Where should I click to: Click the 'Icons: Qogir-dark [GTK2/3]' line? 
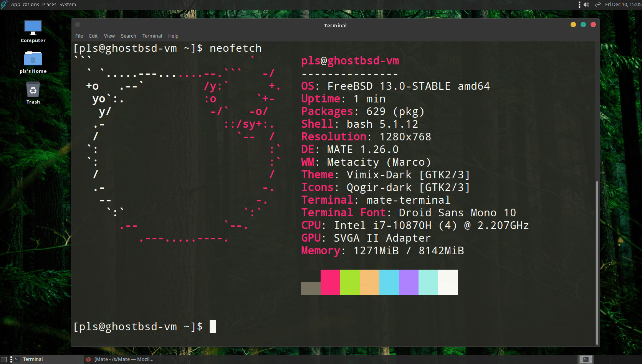click(x=386, y=187)
